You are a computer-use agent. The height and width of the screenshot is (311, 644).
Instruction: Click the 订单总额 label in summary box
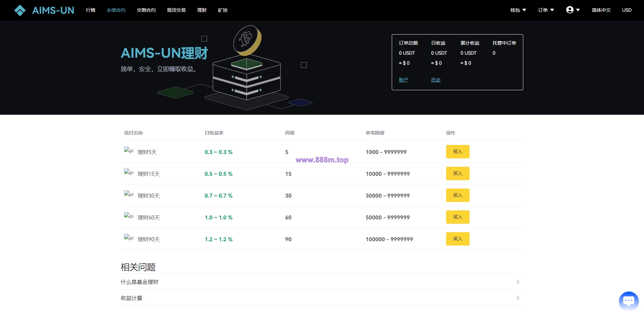pyautogui.click(x=408, y=43)
